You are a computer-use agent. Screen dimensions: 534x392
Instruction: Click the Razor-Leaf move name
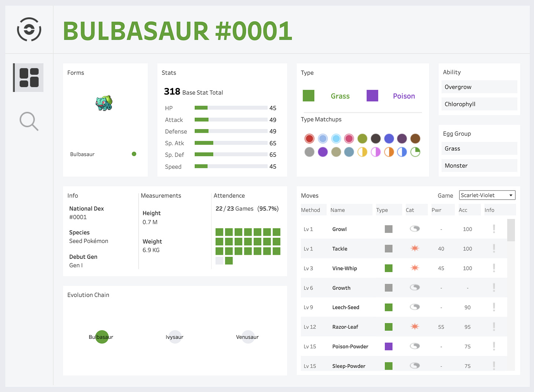click(x=345, y=327)
